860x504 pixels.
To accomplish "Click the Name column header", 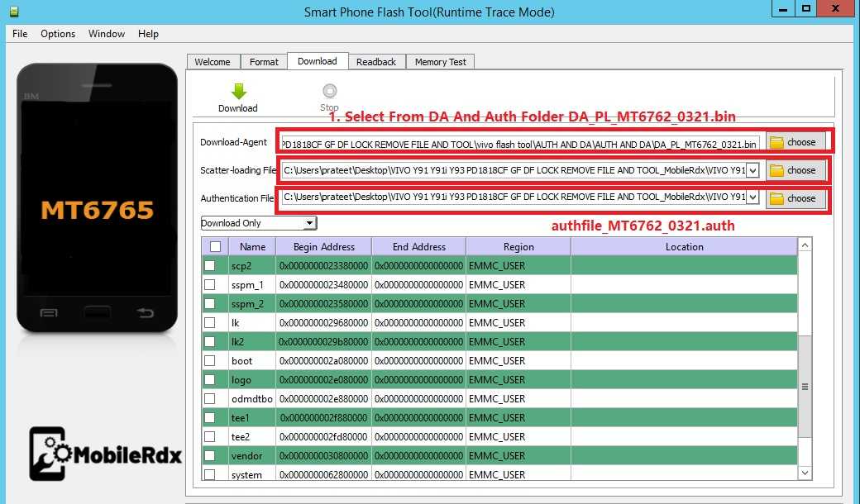I will 252,246.
